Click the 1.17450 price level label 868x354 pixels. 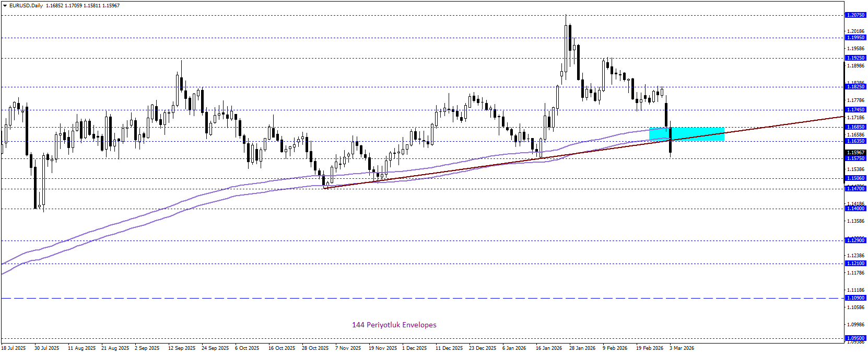[x=855, y=110]
